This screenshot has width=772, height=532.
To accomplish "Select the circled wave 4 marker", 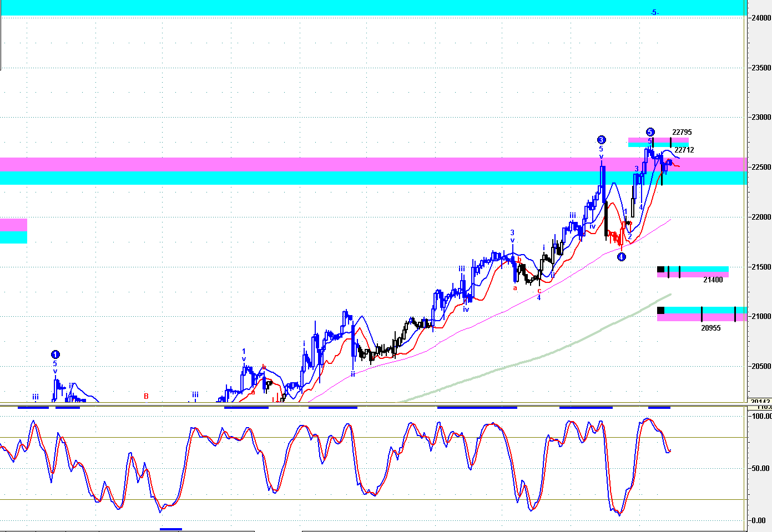I will (622, 257).
